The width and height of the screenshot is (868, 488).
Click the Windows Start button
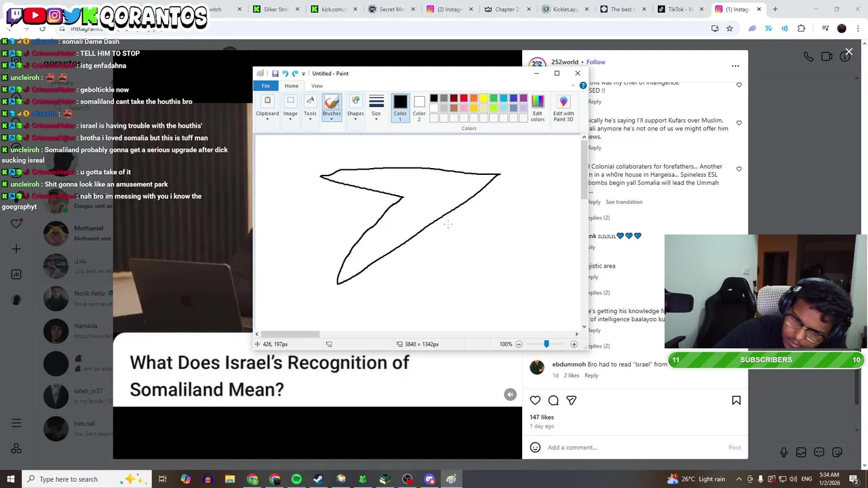(x=11, y=479)
